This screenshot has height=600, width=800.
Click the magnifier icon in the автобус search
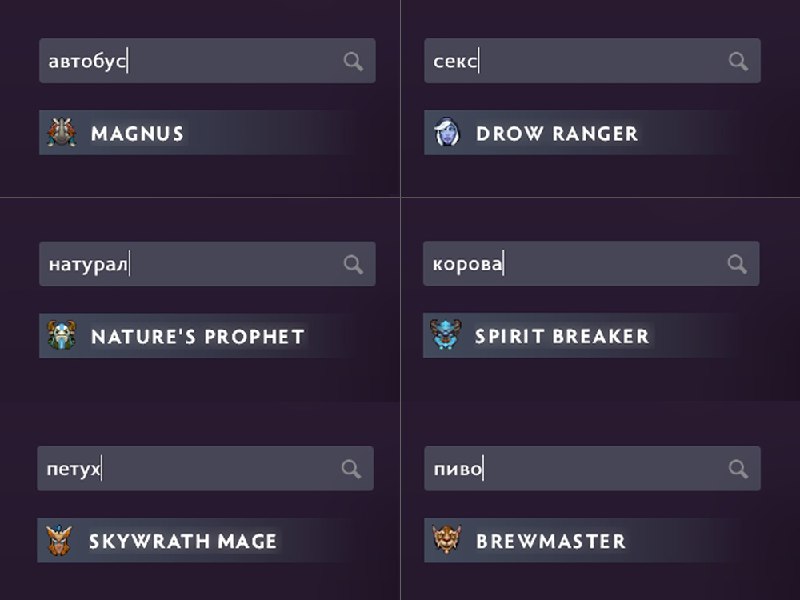click(x=353, y=62)
